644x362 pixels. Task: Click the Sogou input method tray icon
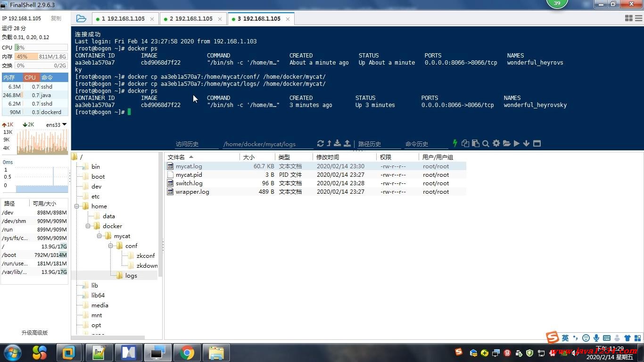pos(458,352)
